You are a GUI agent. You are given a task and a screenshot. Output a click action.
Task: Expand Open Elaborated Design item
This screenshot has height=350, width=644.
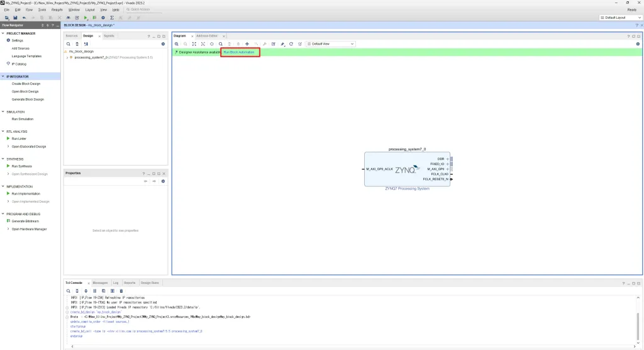coord(8,147)
